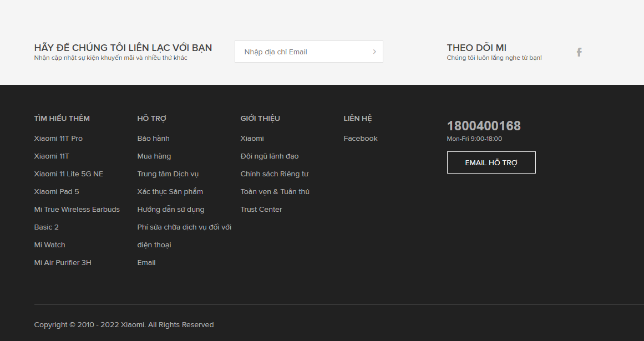Go to Toàn vẹn & Tuân thủ
The height and width of the screenshot is (341, 644).
[x=275, y=192]
